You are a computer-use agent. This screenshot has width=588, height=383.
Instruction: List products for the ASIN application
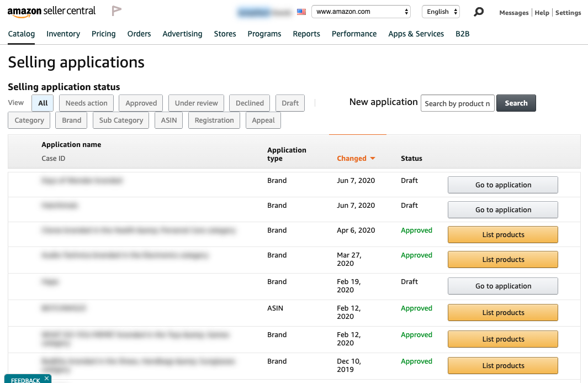point(503,313)
